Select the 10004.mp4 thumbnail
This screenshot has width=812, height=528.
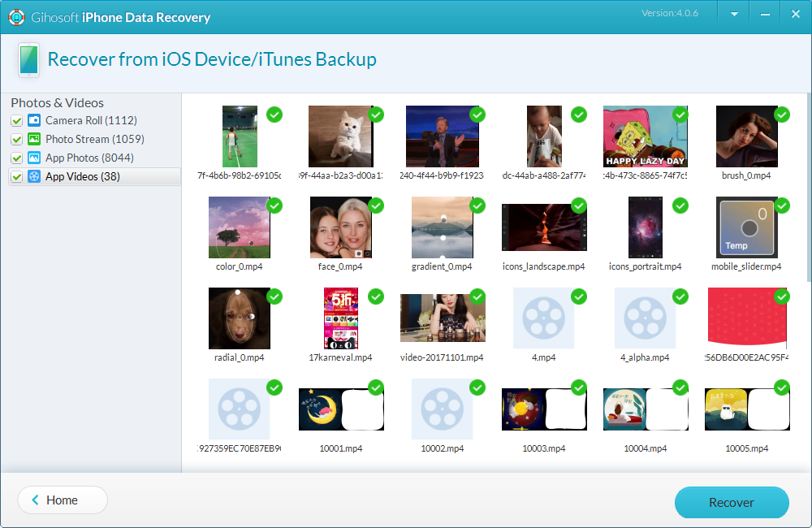[646, 409]
